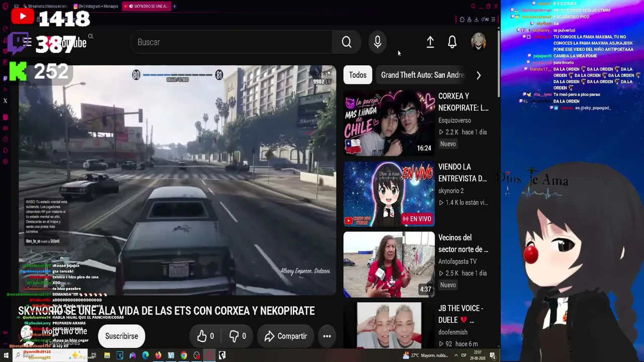644x362 pixels.
Task: Open the Antofagasta TV channel link
Action: [x=457, y=261]
